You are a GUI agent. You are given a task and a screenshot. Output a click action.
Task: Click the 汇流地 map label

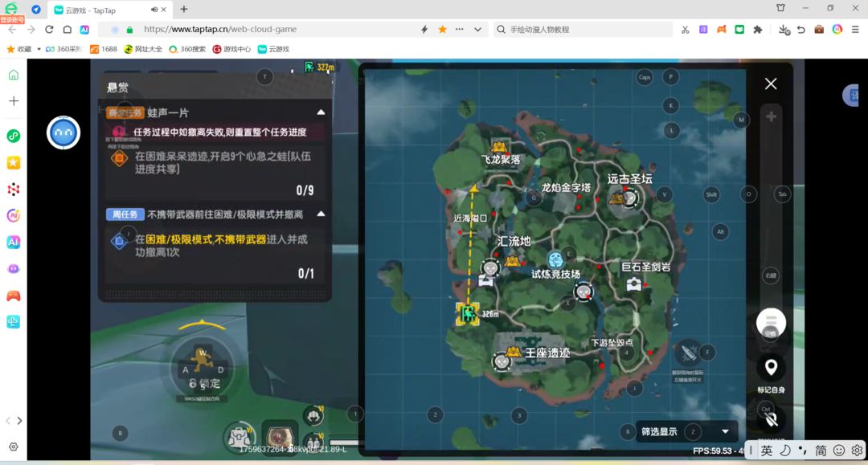pyautogui.click(x=514, y=241)
